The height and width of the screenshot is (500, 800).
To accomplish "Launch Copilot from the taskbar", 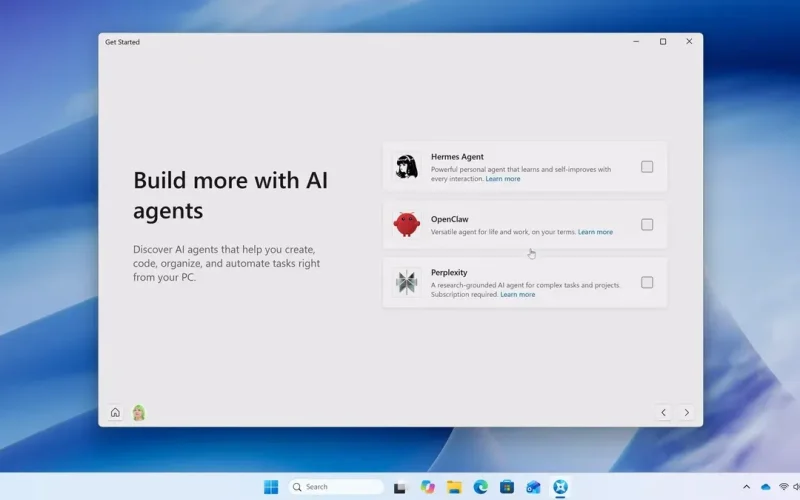I will [x=428, y=487].
